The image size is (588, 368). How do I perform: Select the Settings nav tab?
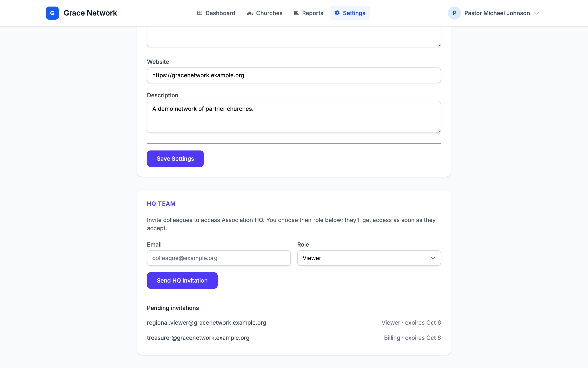point(350,13)
